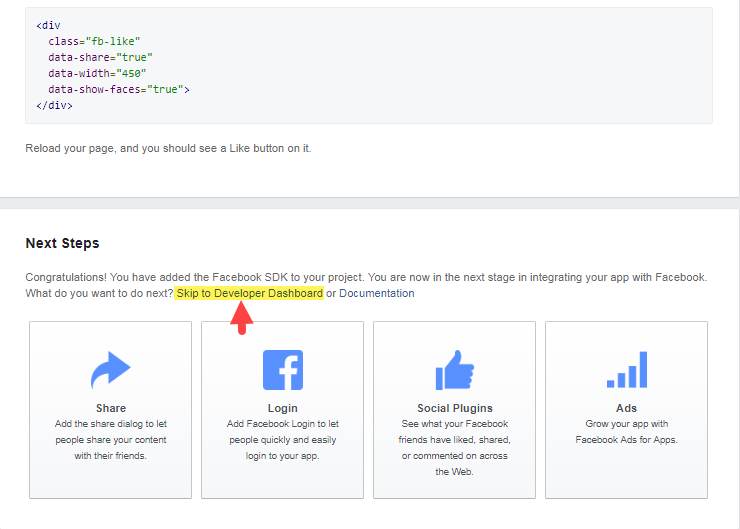Click 'Grow your app with' description
The height and width of the screenshot is (529, 740).
626,432
